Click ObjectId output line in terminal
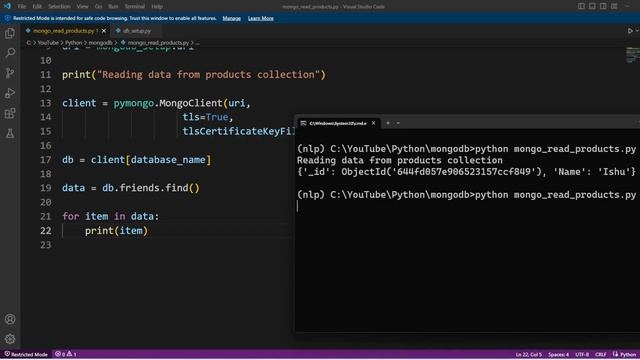 pyautogui.click(x=466, y=172)
